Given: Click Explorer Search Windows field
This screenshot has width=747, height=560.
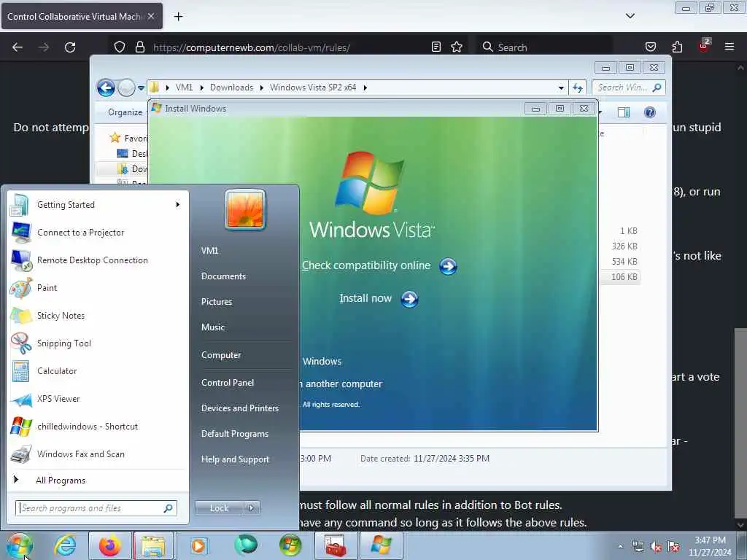Looking at the screenshot, I should point(629,87).
